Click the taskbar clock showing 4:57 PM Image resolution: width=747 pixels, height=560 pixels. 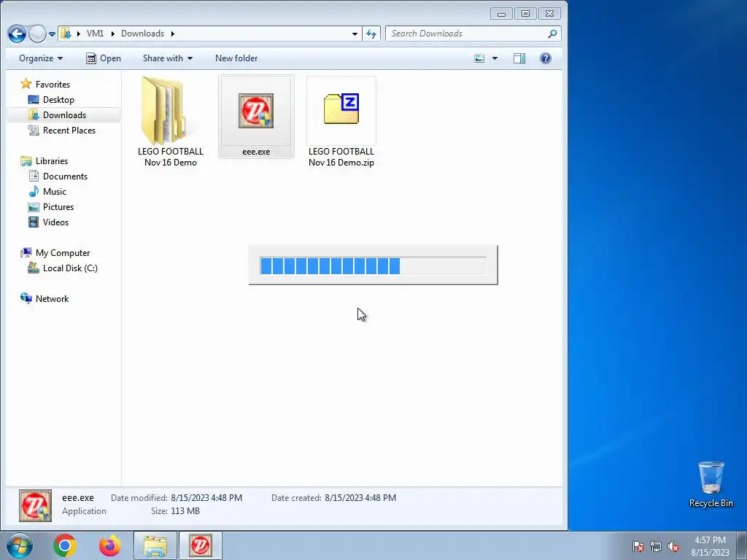[710, 546]
